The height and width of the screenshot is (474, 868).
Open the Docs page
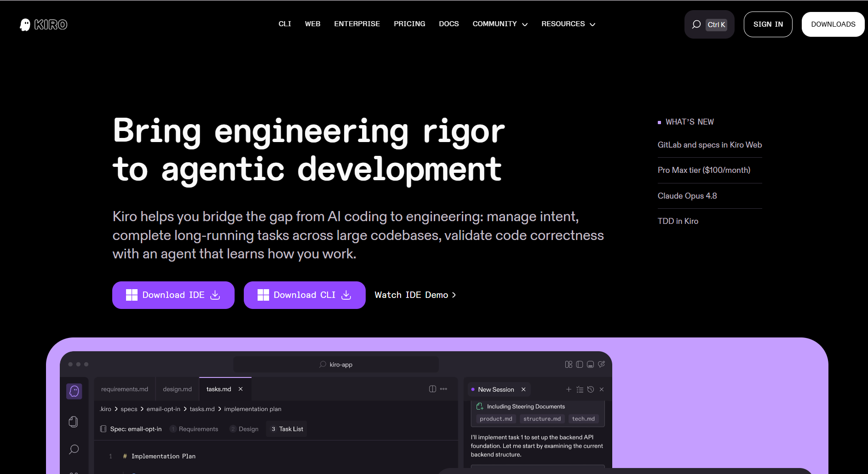[x=449, y=24]
